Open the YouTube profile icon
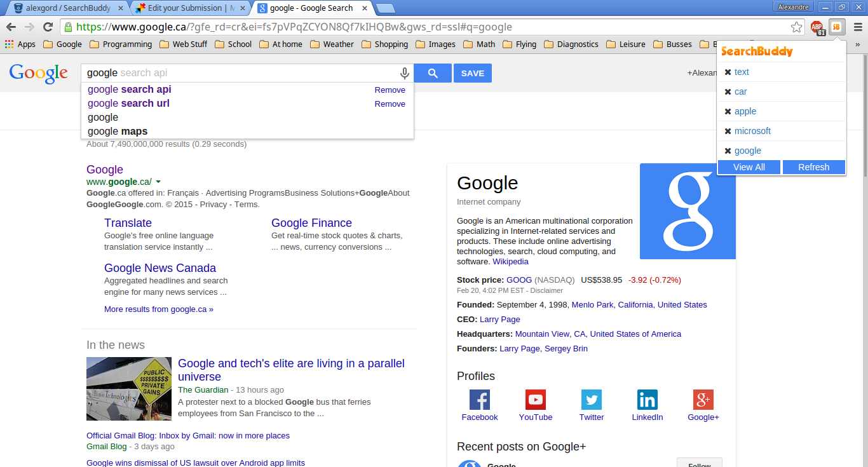The image size is (868, 467). coord(536,400)
